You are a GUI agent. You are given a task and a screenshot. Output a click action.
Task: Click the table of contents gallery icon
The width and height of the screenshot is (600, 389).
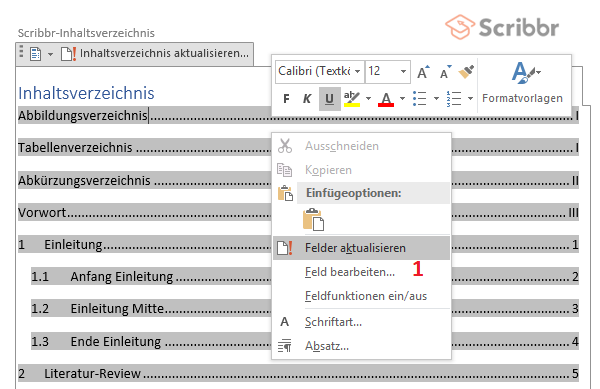(x=36, y=54)
